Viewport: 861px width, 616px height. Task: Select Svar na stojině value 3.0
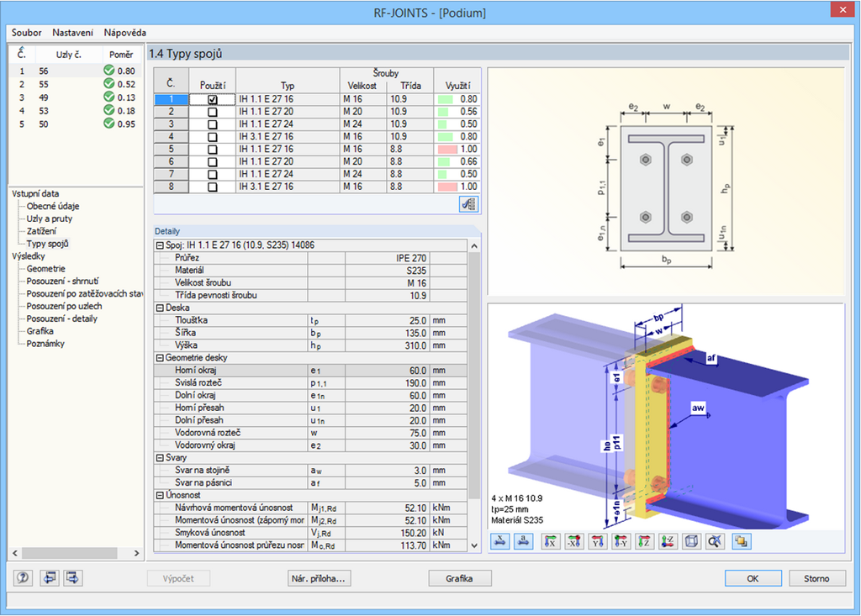pos(387,471)
